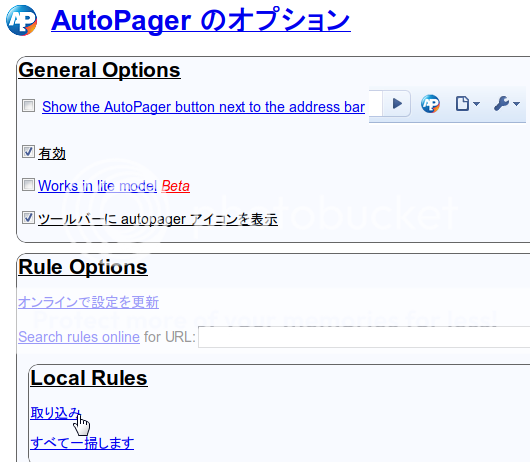The height and width of the screenshot is (462, 530).
Task: Click the Rule Options heading
Action: pos(83,267)
